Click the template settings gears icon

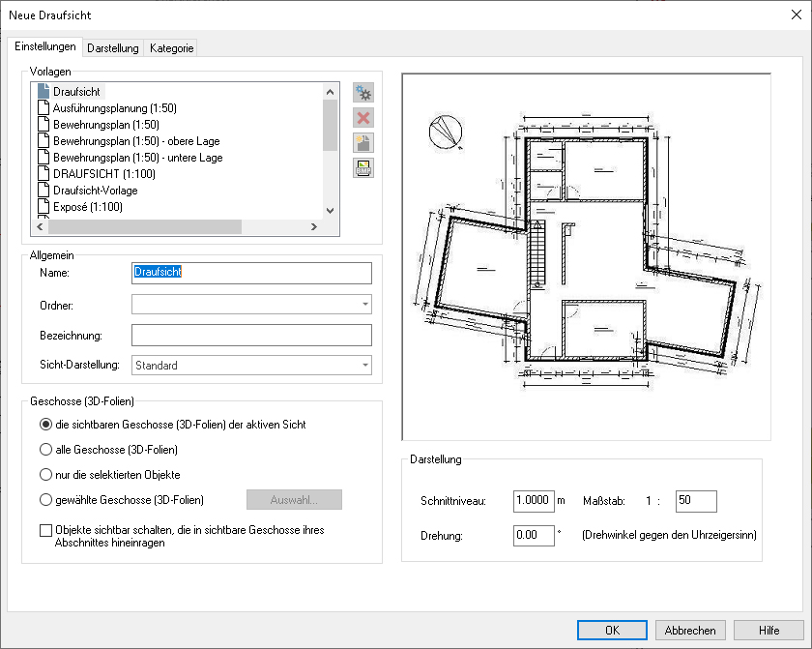coord(363,93)
